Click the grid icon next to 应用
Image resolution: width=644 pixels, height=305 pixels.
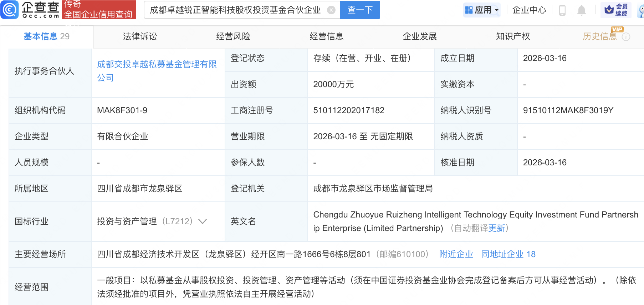[469, 10]
